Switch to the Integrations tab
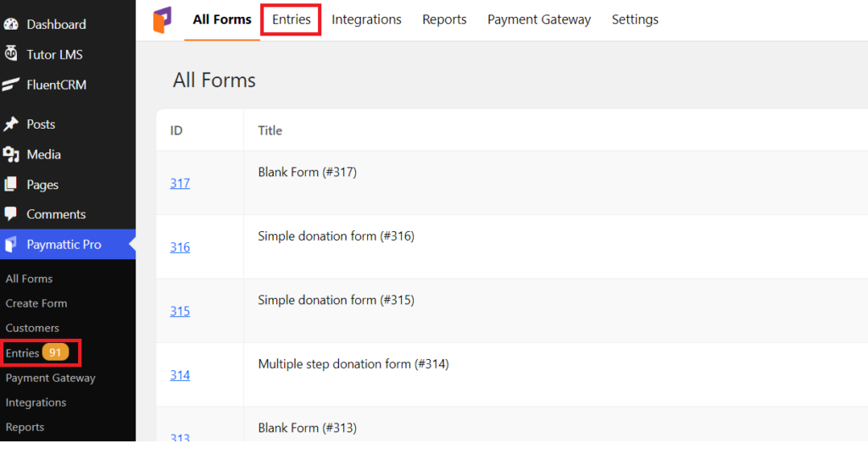The image size is (868, 454). [366, 19]
